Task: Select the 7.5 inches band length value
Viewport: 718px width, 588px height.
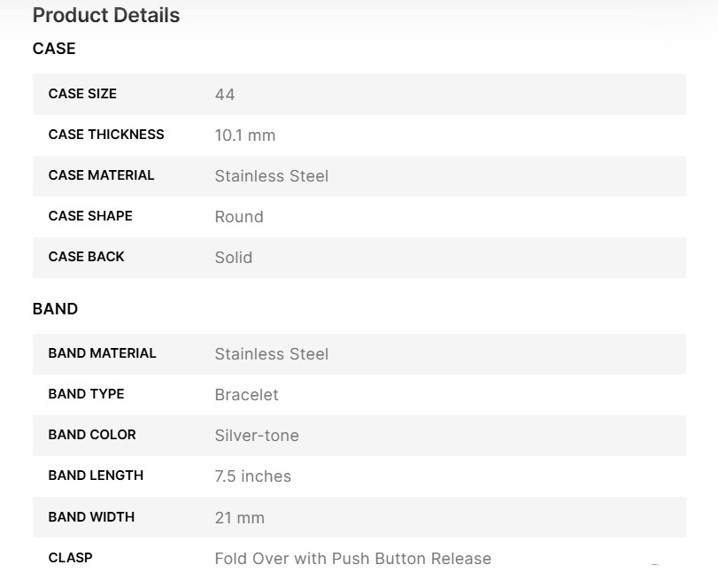Action: pos(253,476)
